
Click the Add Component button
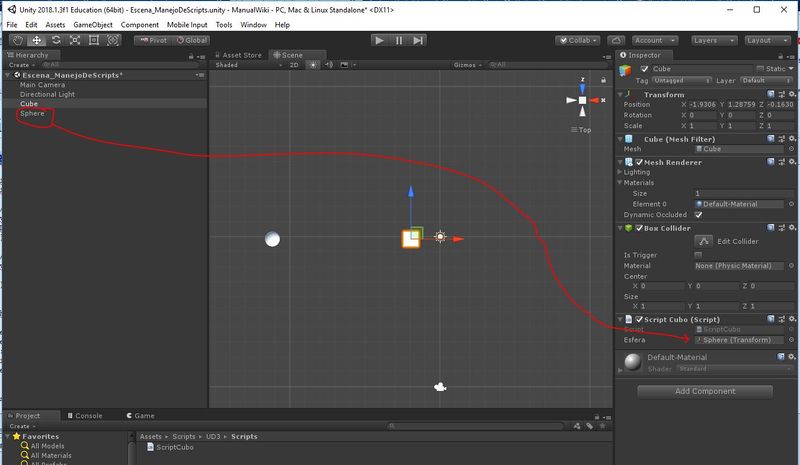pos(705,391)
